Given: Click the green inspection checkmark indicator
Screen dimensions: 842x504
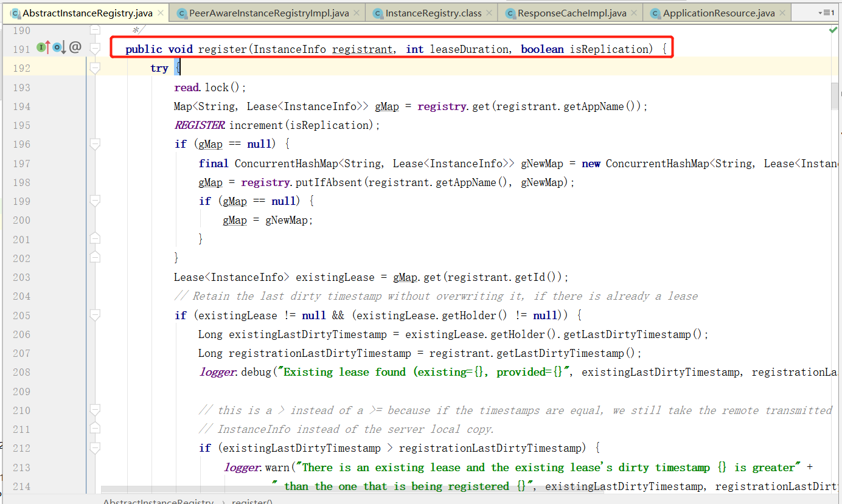Looking at the screenshot, I should point(832,30).
